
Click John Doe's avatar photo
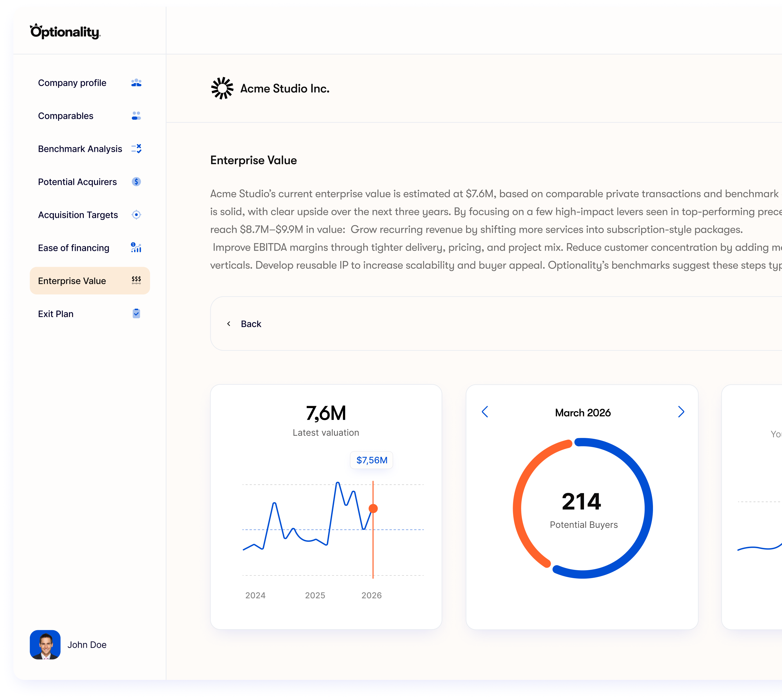click(45, 645)
